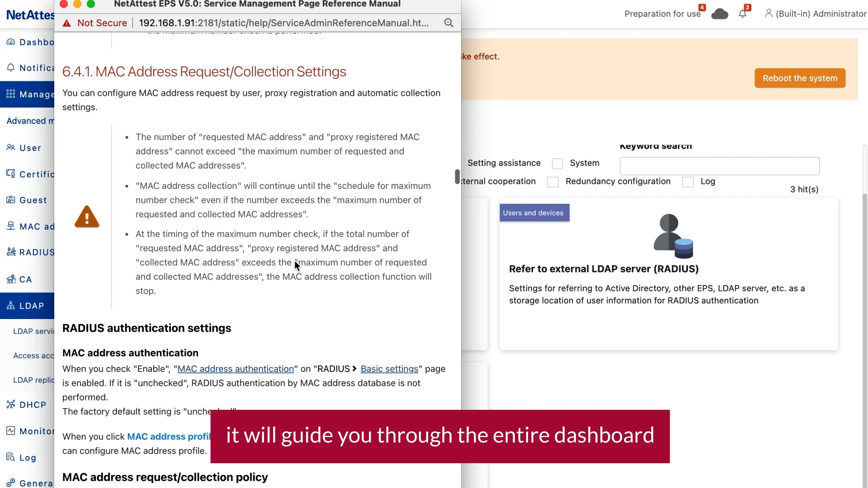Screen dimensions: 868x488
Task: Open the Preparation for use menu
Action: [x=662, y=14]
